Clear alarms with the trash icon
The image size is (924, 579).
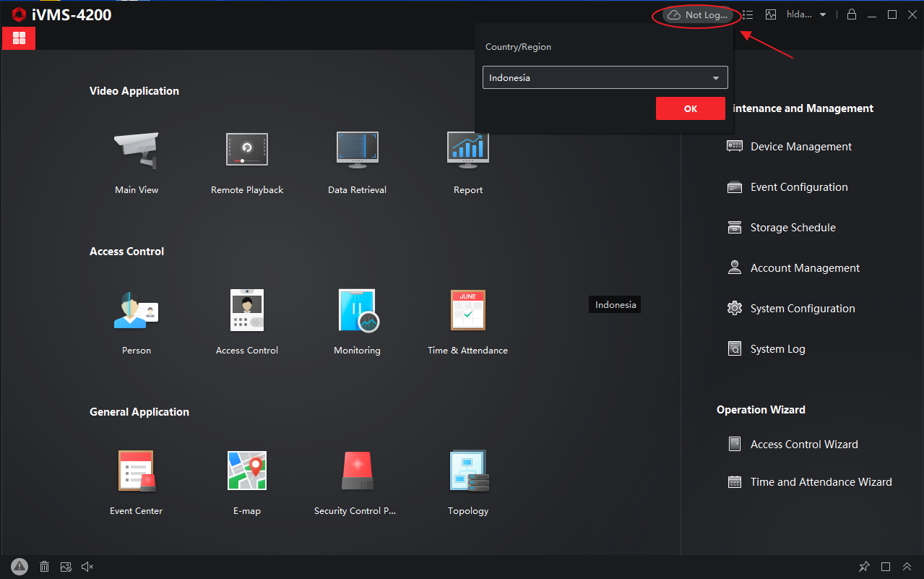coord(44,567)
